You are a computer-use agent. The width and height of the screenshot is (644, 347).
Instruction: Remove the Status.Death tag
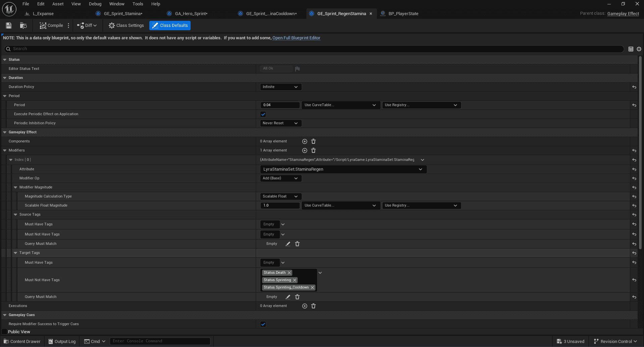click(x=289, y=273)
